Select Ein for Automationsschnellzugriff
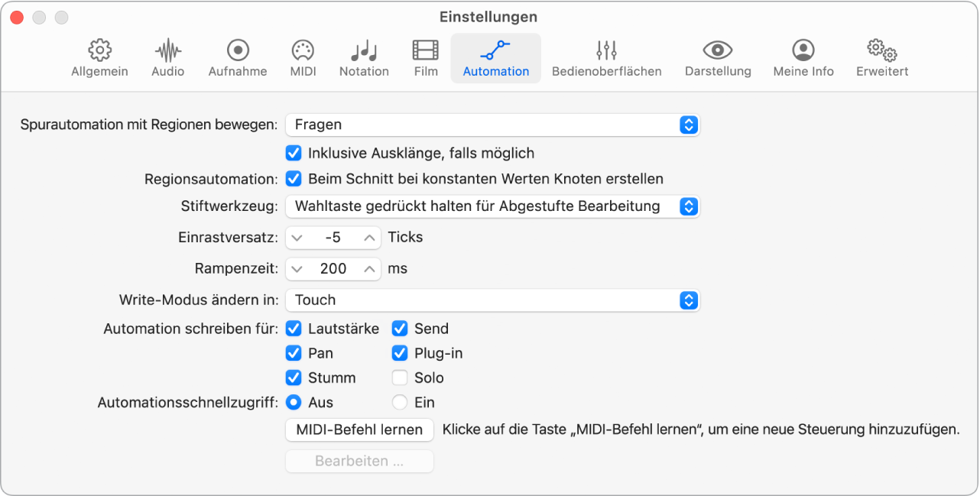Viewport: 980px width, 496px height. [x=399, y=402]
